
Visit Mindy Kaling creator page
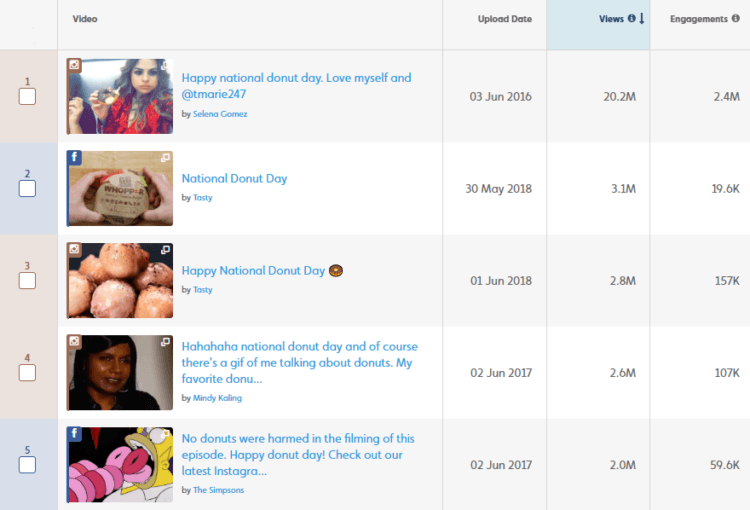pos(217,398)
